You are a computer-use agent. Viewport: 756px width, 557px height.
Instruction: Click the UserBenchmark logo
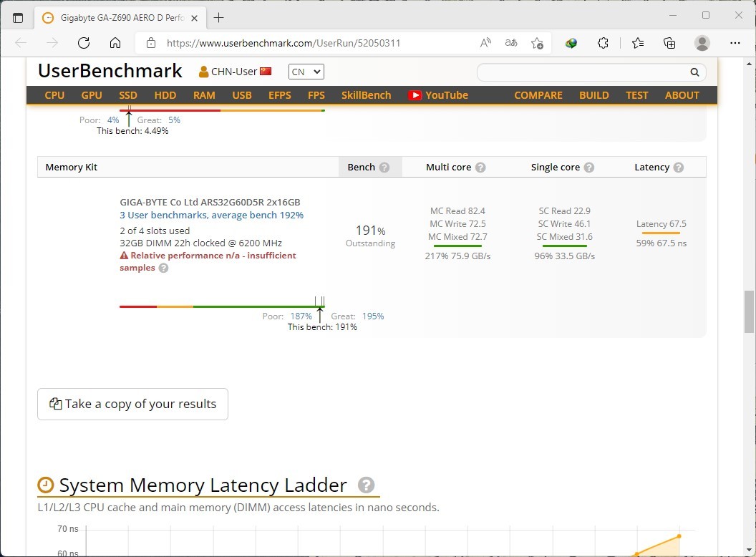(x=110, y=71)
